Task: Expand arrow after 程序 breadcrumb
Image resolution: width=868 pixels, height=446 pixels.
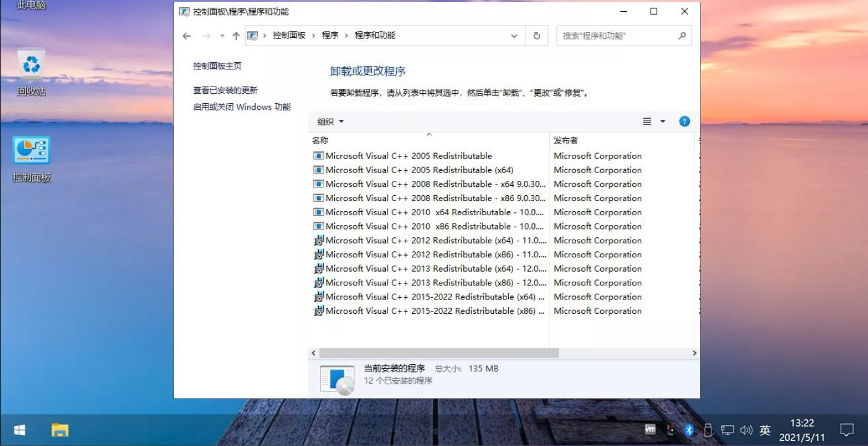Action: pyautogui.click(x=347, y=36)
